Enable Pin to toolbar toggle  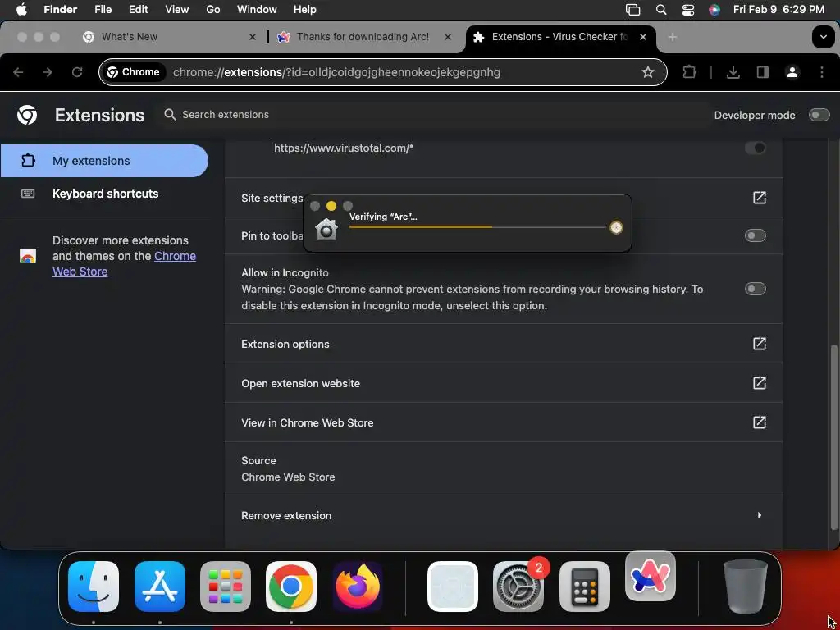756,235
